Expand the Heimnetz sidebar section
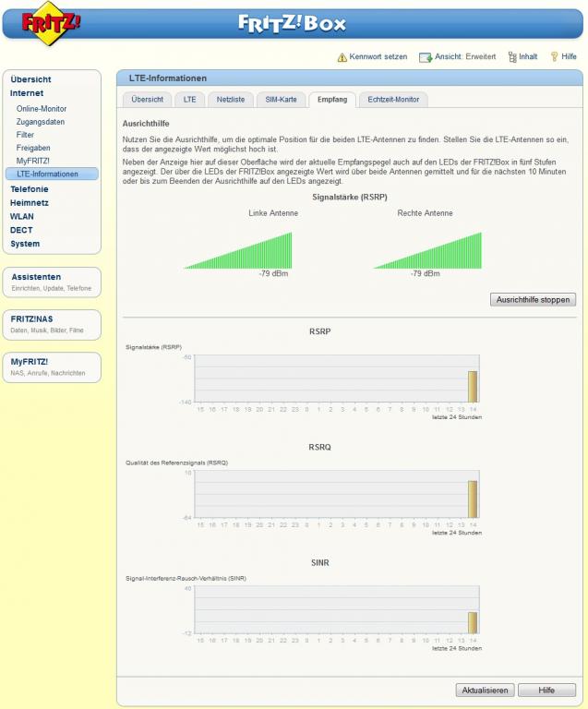This screenshot has height=709, width=588. (29, 202)
